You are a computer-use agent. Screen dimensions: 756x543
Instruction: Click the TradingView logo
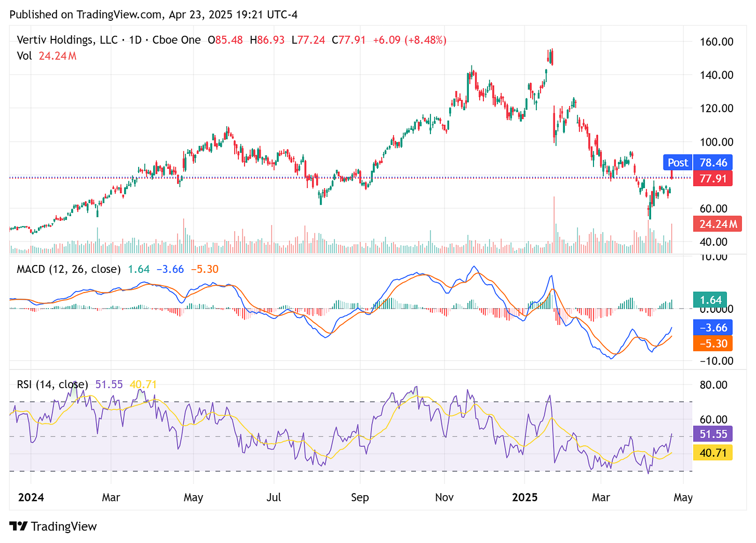(52, 526)
